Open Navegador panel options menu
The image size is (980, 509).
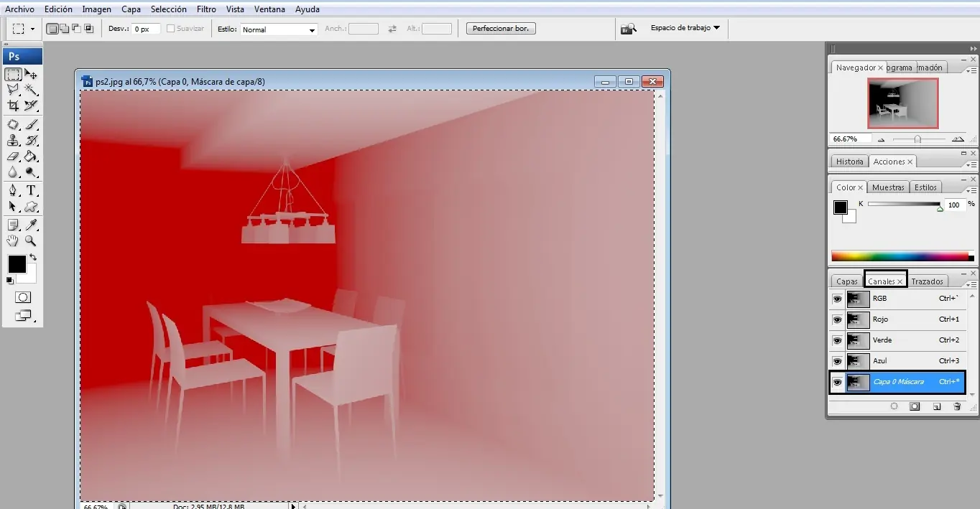971,71
